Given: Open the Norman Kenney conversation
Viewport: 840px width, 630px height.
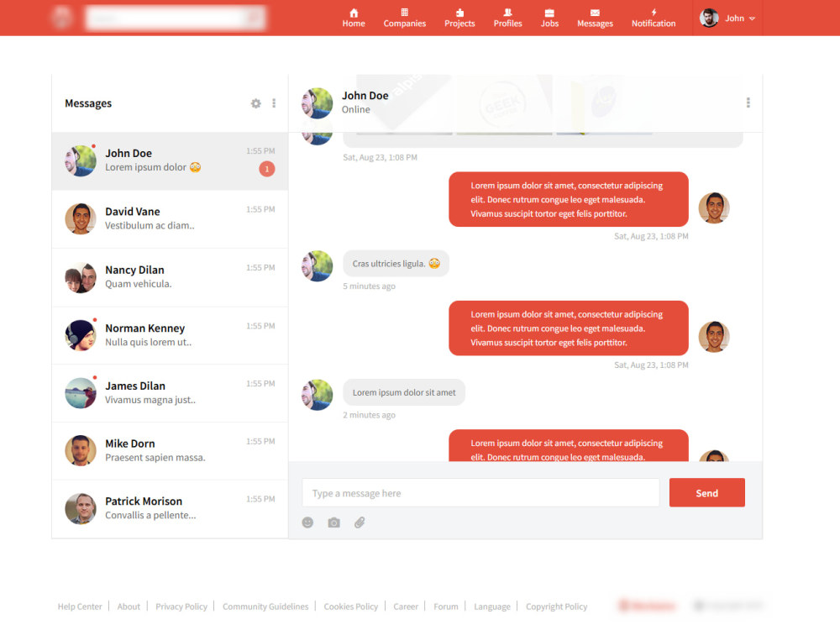Looking at the screenshot, I should click(170, 335).
